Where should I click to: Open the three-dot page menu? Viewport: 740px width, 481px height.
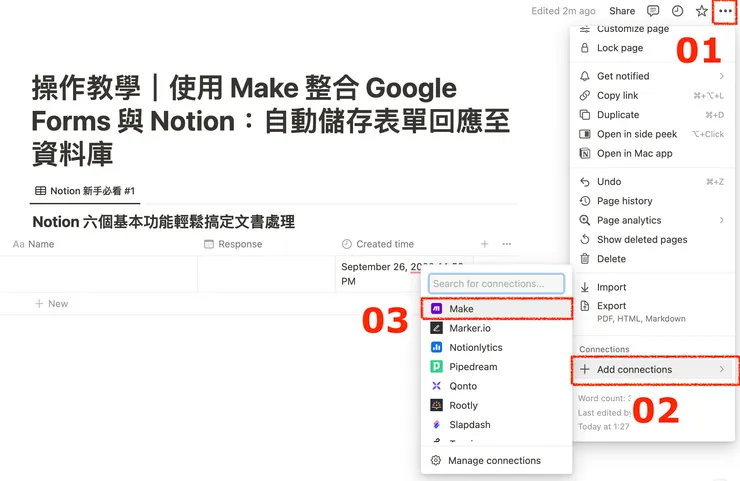click(725, 11)
